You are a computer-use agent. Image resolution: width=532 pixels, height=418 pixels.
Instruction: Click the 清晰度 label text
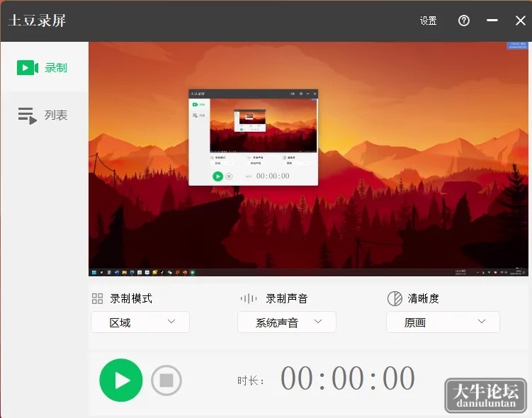424,298
